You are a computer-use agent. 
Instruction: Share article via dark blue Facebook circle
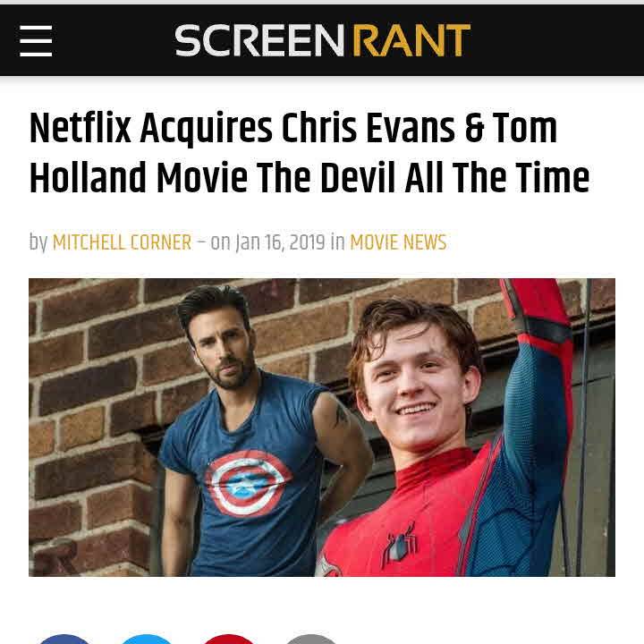point(64,639)
